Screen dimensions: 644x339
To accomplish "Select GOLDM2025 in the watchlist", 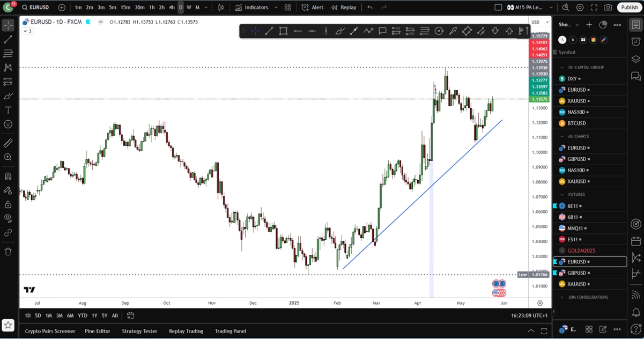I will 590,250.
